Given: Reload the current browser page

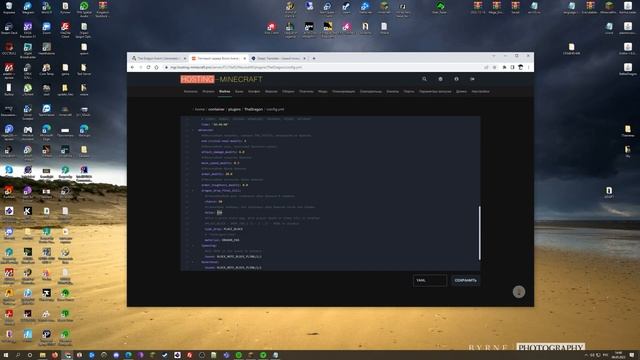Looking at the screenshot, I should 148,67.
